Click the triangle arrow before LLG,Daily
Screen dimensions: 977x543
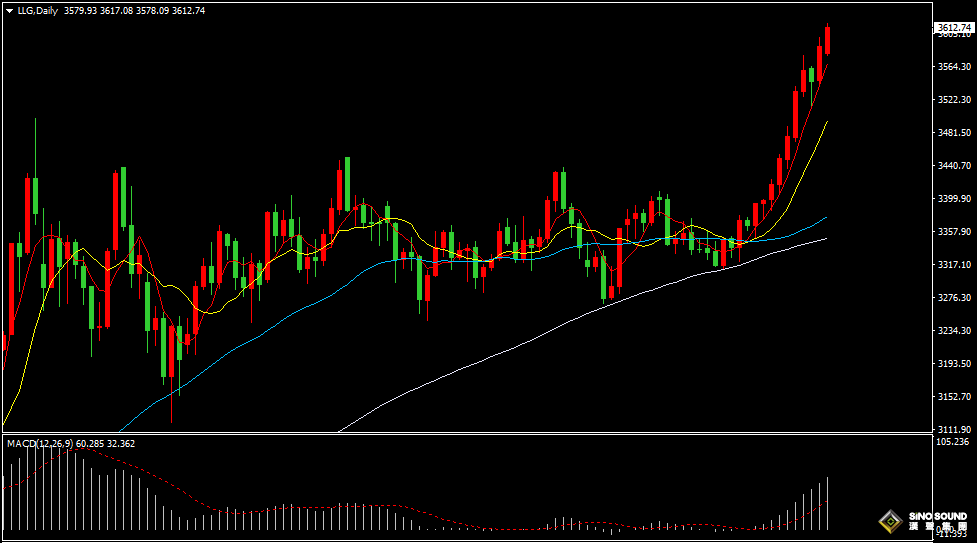[x=9, y=10]
